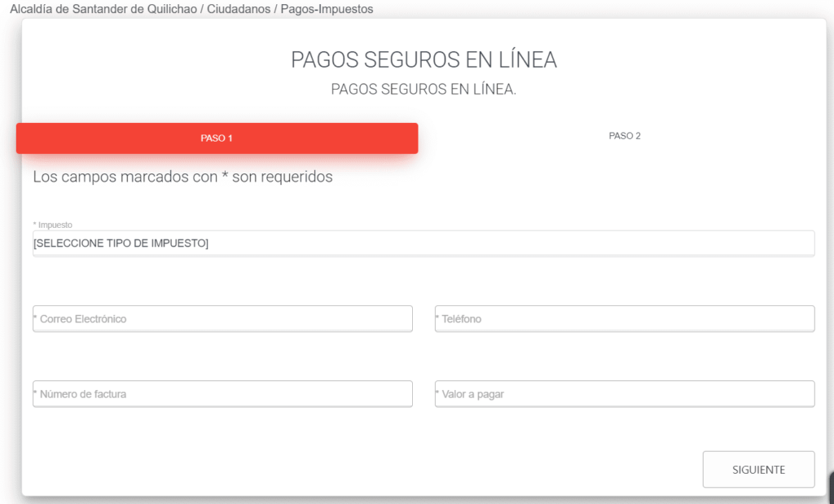Click inside the phone number field
This screenshot has height=504, width=834.
coord(624,318)
